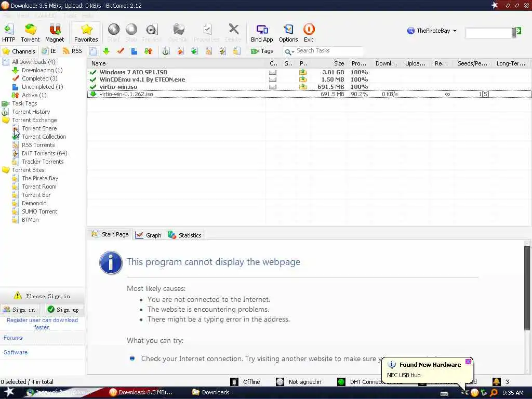Click the Exit toolbar button
Image resolution: width=532 pixels, height=399 pixels.
[309, 33]
